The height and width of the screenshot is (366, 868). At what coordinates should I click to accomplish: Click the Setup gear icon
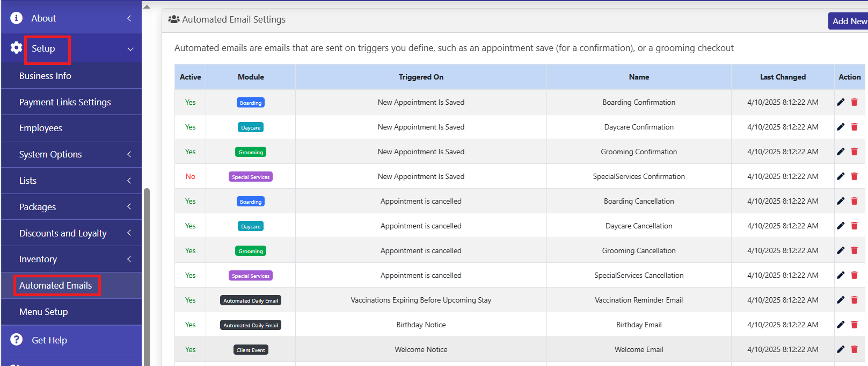click(x=17, y=48)
